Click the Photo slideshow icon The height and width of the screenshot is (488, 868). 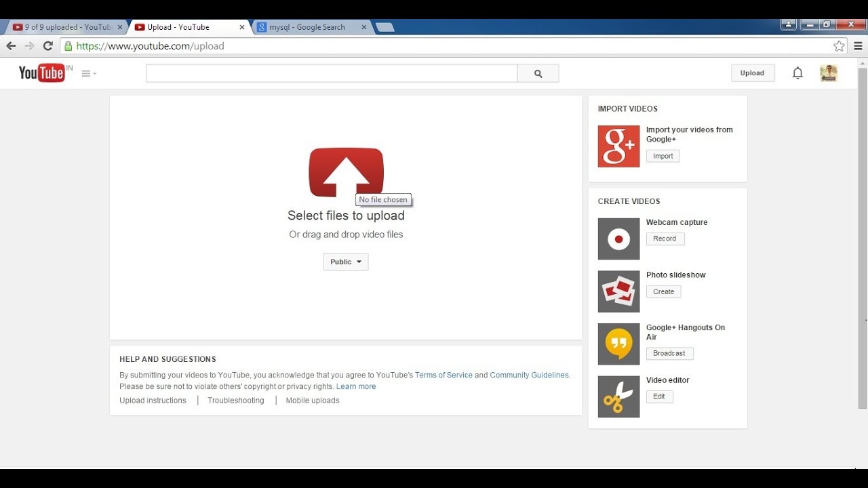(x=618, y=291)
